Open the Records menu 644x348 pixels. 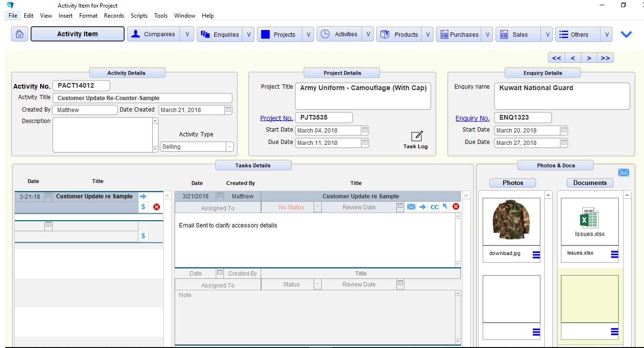pyautogui.click(x=114, y=16)
